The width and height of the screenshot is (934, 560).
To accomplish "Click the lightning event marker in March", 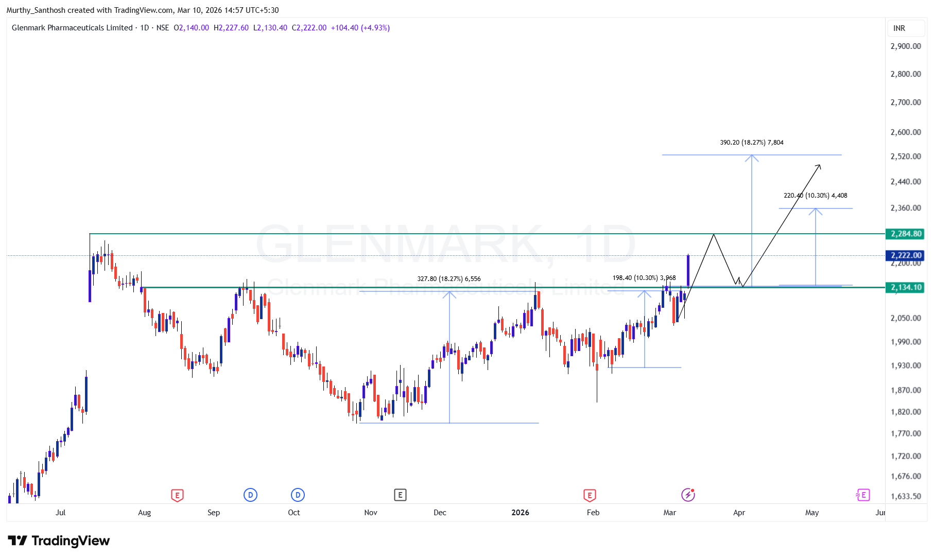I will coord(688,495).
